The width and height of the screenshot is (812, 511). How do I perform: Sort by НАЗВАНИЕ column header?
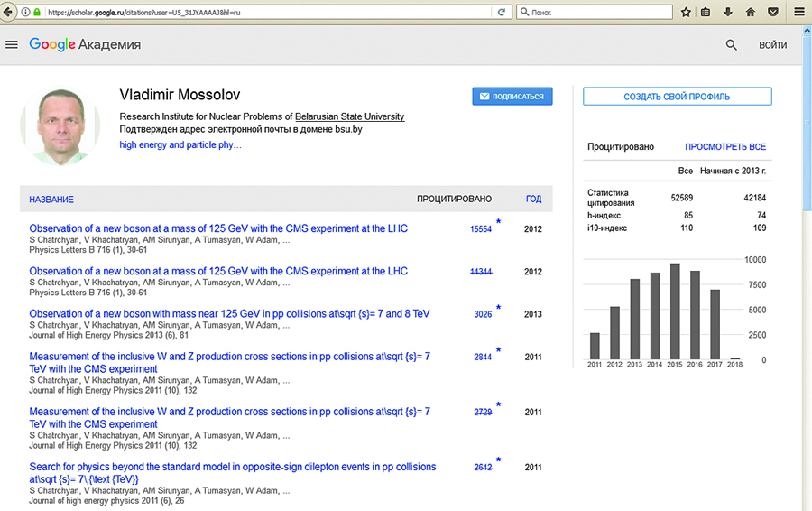[51, 200]
